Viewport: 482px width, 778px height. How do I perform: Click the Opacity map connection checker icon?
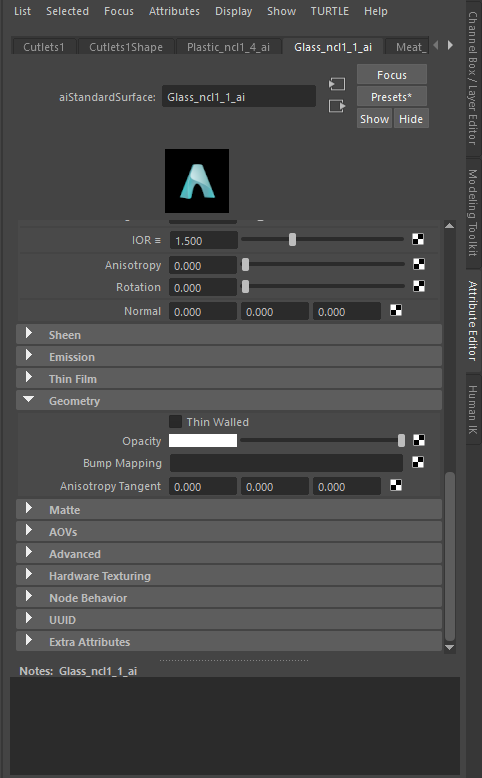coord(419,440)
